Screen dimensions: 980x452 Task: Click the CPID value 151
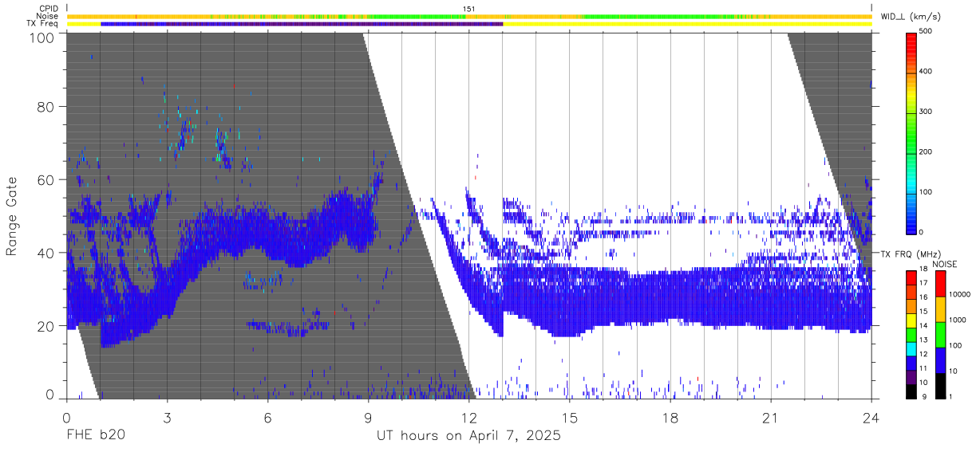point(469,9)
